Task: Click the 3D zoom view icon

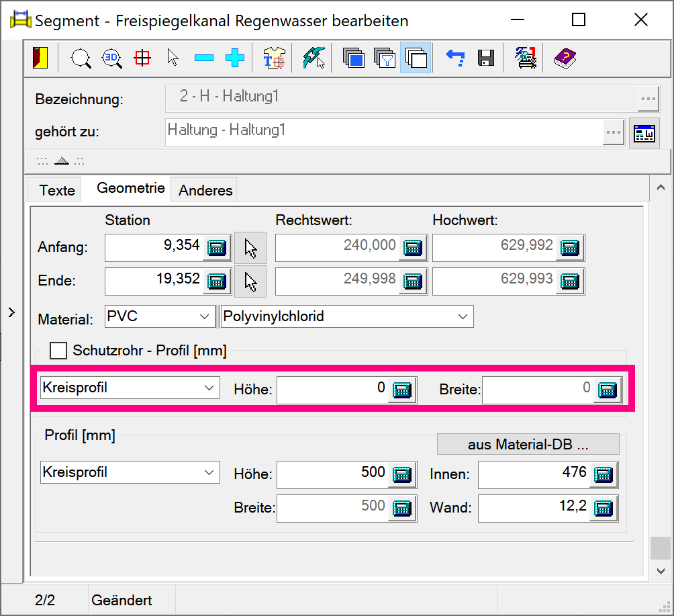Action: [x=111, y=58]
